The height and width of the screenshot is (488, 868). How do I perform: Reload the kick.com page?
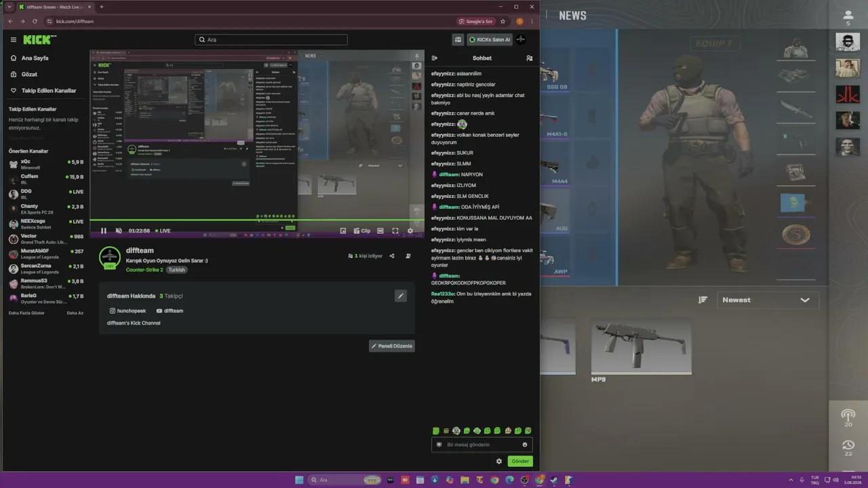(35, 22)
